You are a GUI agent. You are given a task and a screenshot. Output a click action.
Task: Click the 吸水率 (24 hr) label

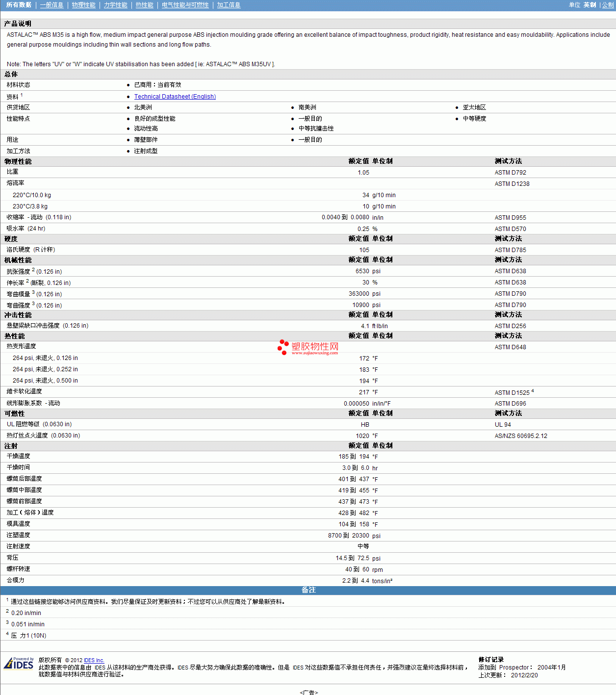pyautogui.click(x=26, y=229)
